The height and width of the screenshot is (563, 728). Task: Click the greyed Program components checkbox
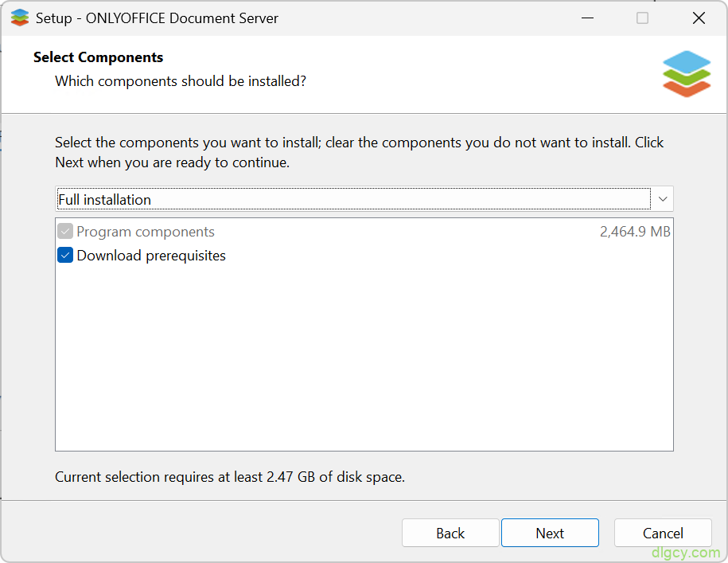coord(65,231)
